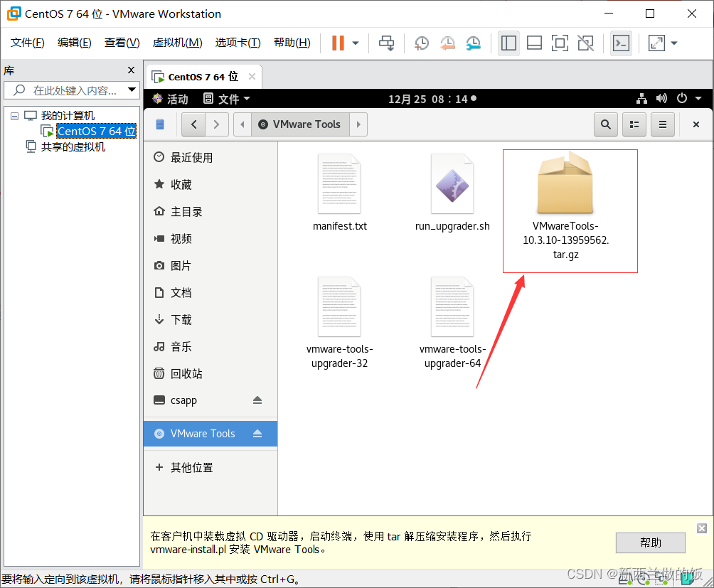Click the stretch guest display icon

coord(656,43)
